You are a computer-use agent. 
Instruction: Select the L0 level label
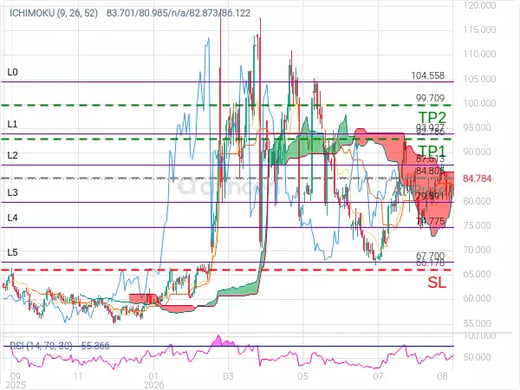tap(13, 72)
